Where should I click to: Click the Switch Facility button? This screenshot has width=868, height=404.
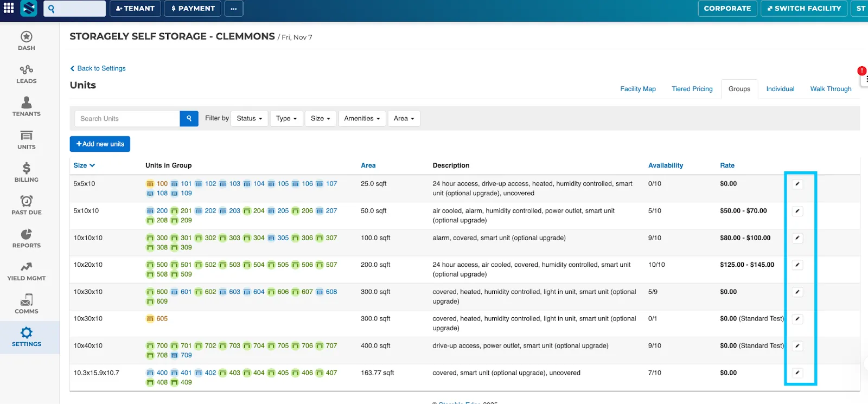point(804,8)
